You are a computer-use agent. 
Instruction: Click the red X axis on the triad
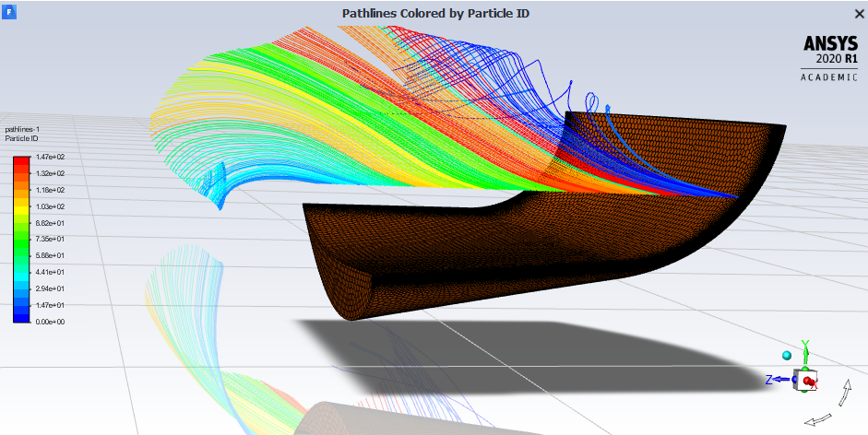811,381
